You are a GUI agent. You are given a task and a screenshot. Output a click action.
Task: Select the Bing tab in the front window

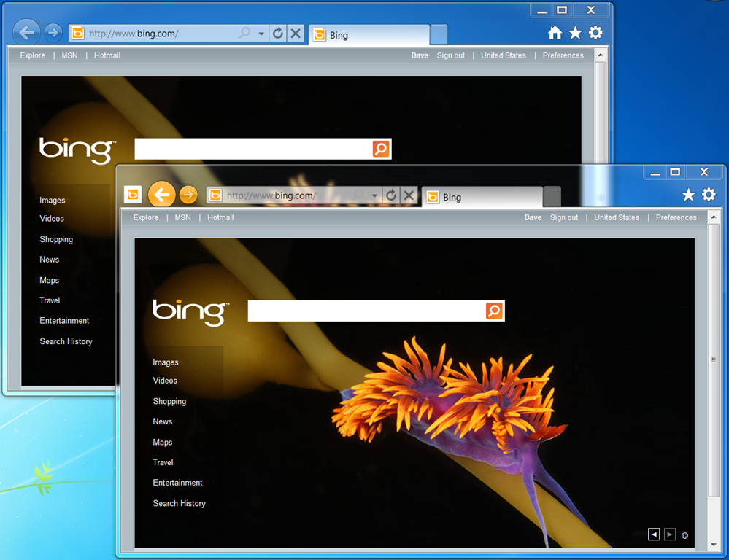(482, 197)
